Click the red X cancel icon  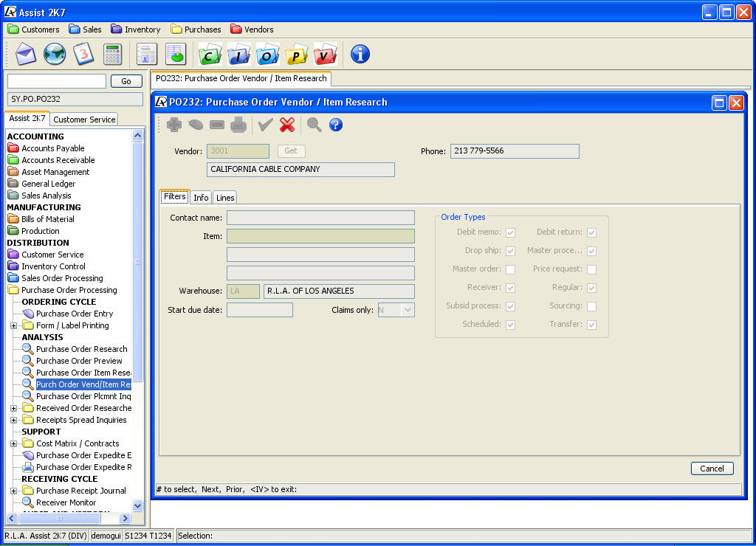(287, 125)
